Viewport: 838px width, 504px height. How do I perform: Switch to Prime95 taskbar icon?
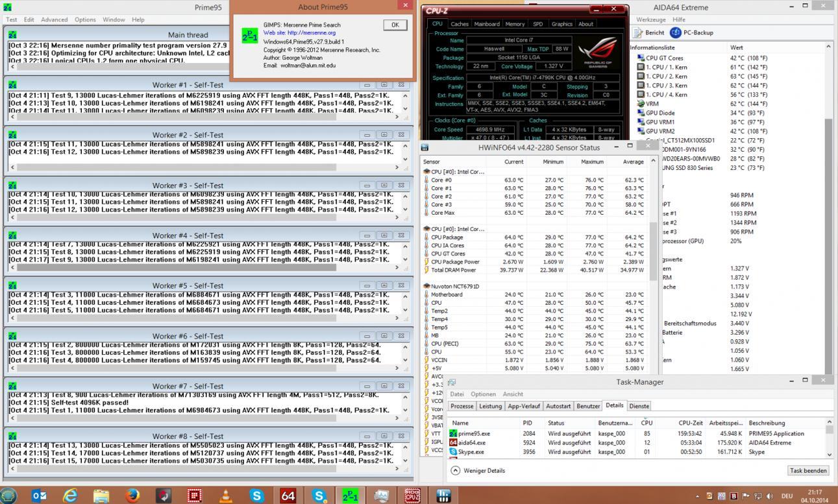tap(351, 496)
